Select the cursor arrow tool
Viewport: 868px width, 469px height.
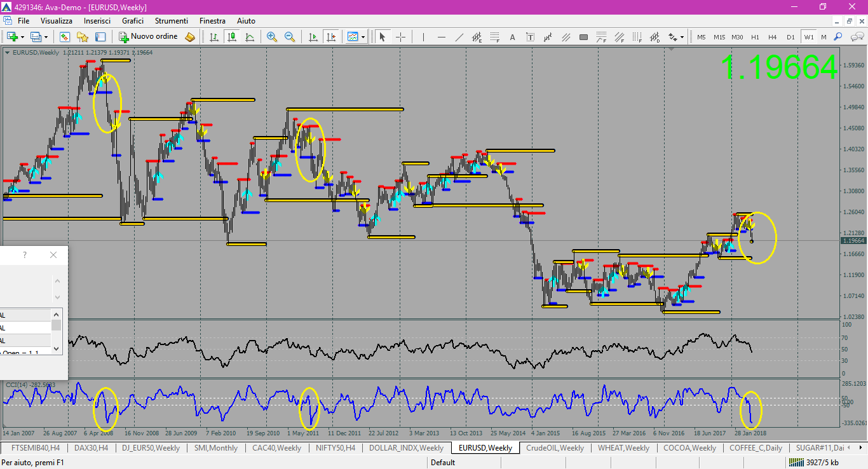click(x=383, y=37)
